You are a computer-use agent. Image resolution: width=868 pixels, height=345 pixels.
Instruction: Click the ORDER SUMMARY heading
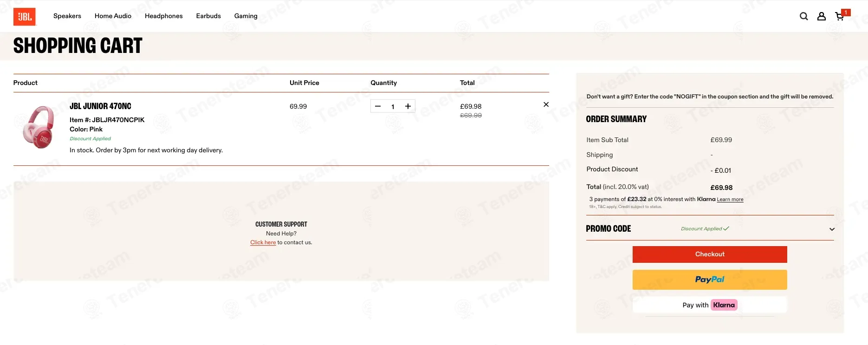(x=616, y=119)
